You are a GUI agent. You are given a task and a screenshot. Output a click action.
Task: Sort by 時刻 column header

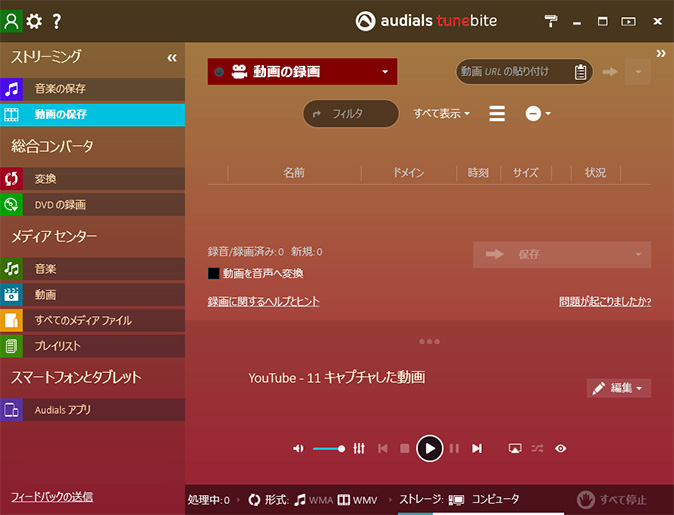(x=478, y=173)
